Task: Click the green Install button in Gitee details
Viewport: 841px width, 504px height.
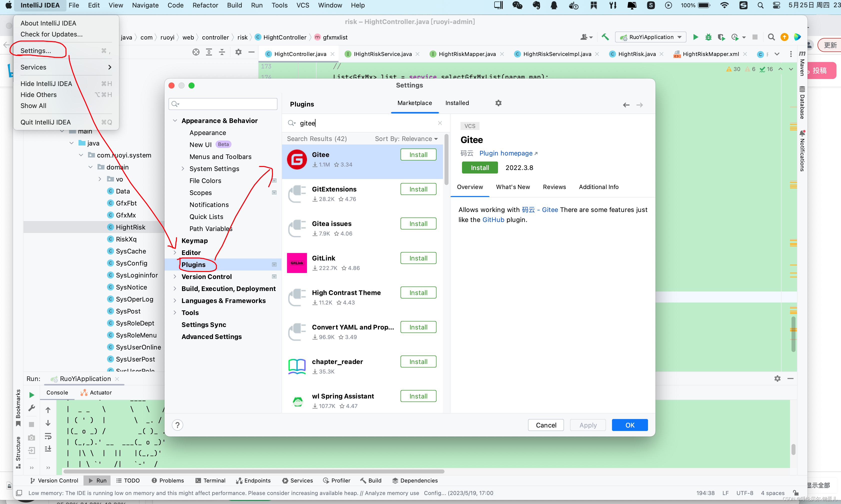Action: tap(479, 167)
